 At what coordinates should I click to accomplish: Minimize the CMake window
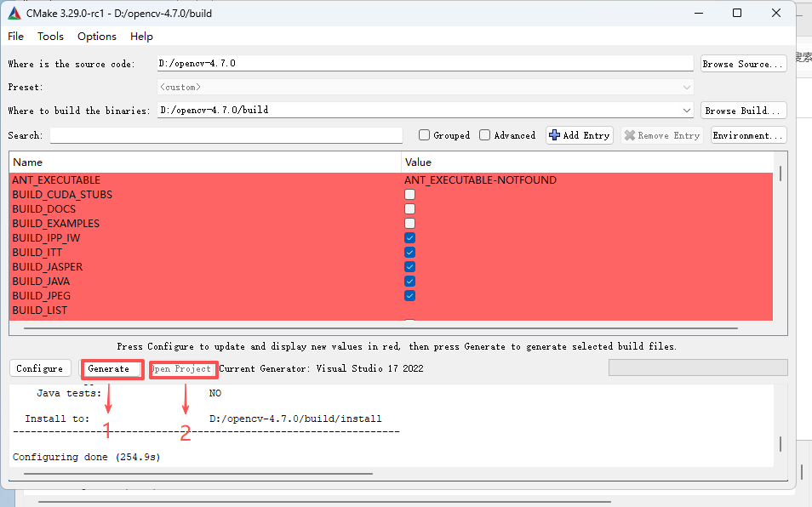tap(699, 13)
